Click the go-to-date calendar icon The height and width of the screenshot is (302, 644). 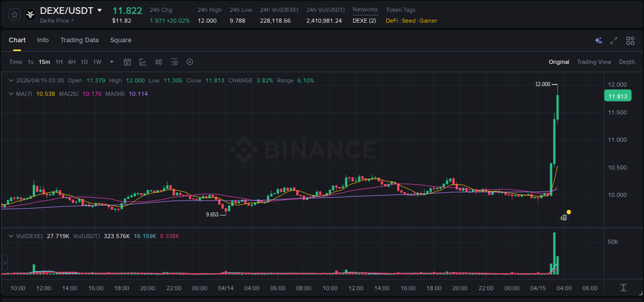[x=127, y=62]
